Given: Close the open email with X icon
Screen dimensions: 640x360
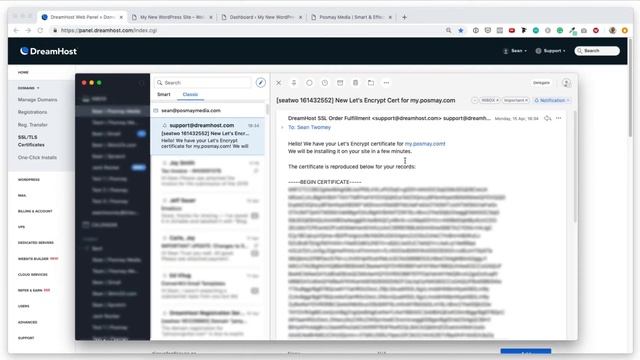Looking at the screenshot, I should [278, 83].
